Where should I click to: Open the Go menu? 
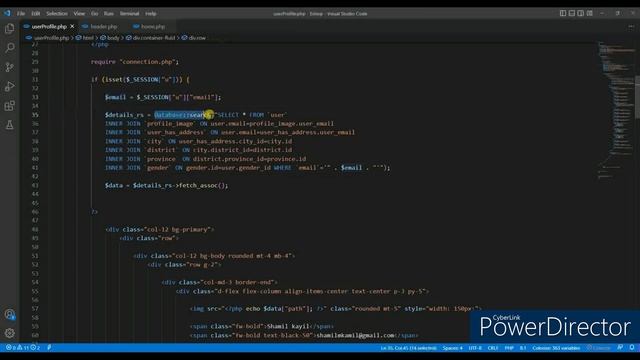coord(95,13)
